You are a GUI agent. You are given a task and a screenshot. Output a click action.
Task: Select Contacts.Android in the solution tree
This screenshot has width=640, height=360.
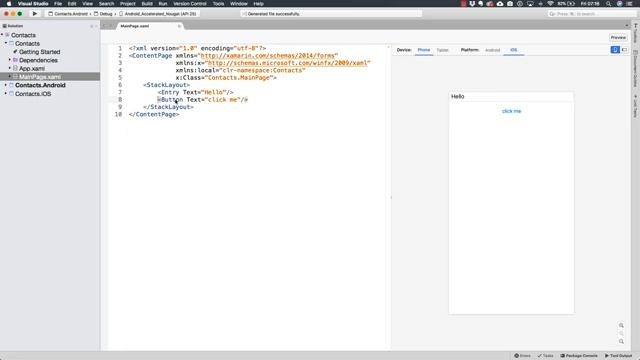(40, 85)
